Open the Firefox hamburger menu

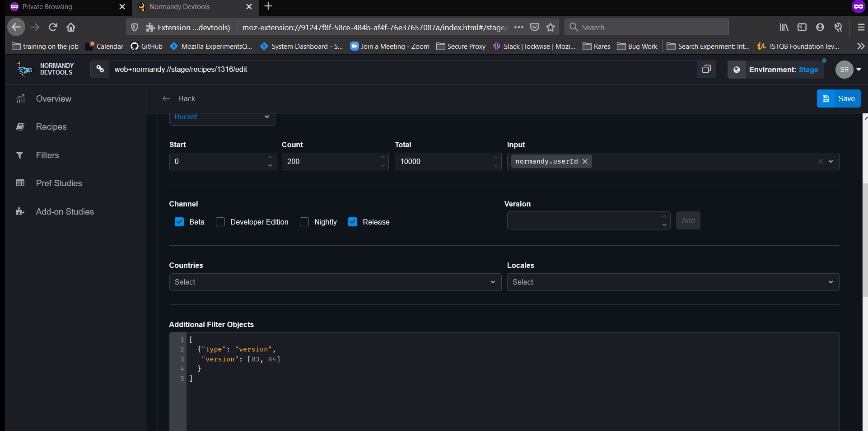tap(861, 27)
